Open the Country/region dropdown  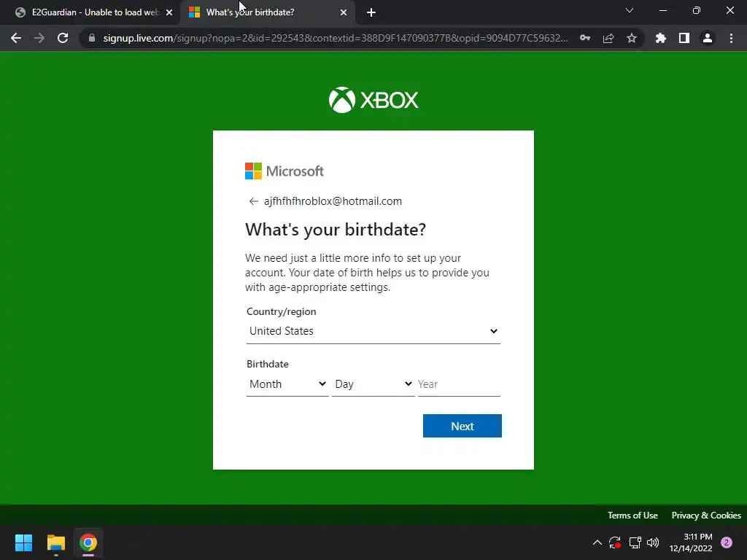click(373, 331)
